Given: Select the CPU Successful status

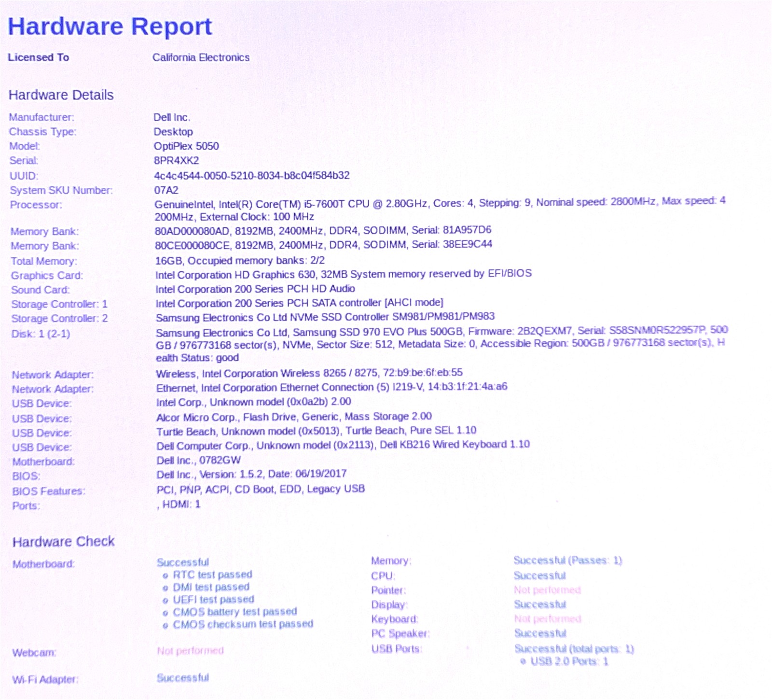Looking at the screenshot, I should 539,575.
